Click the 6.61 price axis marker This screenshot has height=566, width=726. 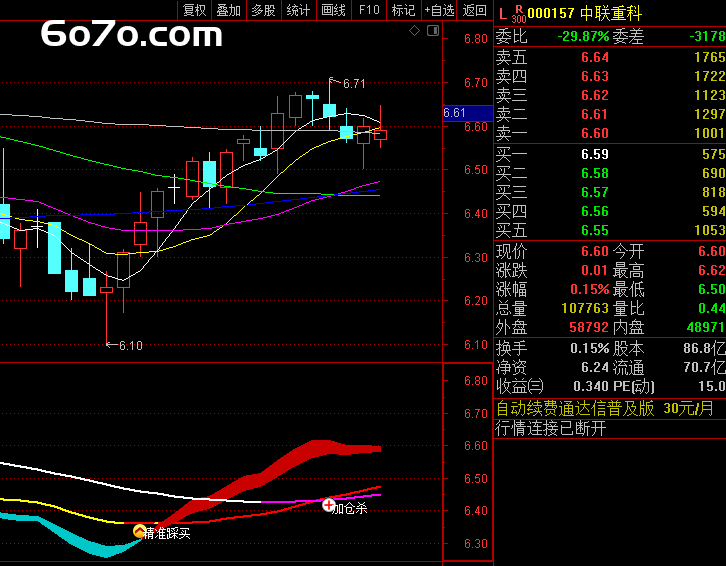(468, 113)
